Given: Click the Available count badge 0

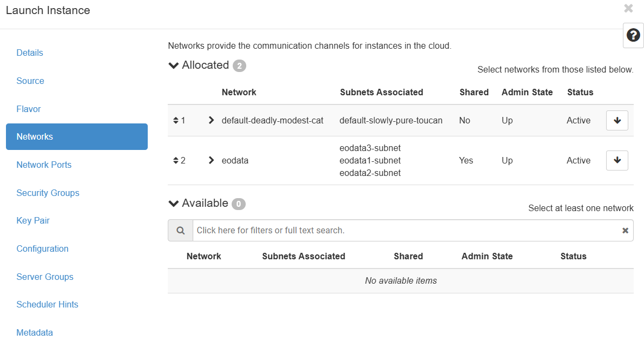Looking at the screenshot, I should (239, 204).
